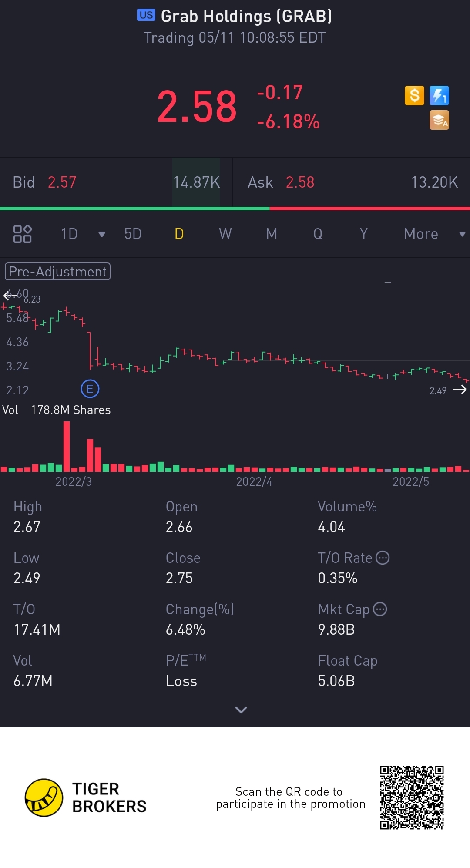Screen dimensions: 470x868
Task: Tap the Open value 2.66
Action: [x=179, y=527]
